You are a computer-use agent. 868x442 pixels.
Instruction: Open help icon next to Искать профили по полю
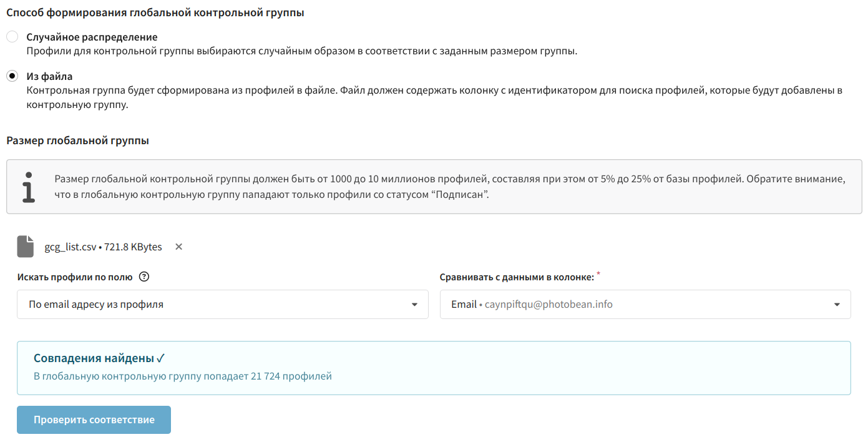[x=144, y=277]
